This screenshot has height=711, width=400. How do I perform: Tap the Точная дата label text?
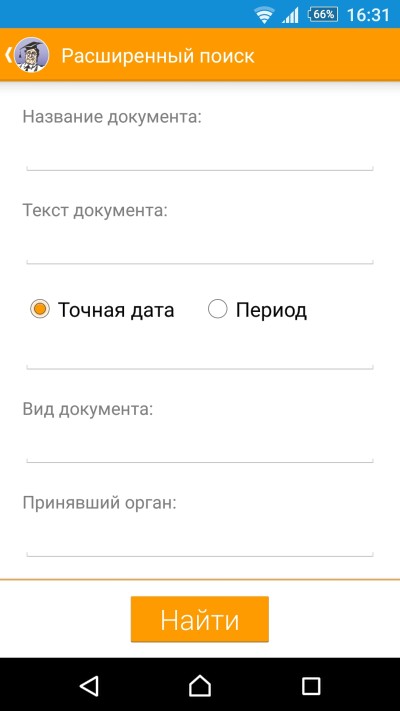tap(116, 310)
